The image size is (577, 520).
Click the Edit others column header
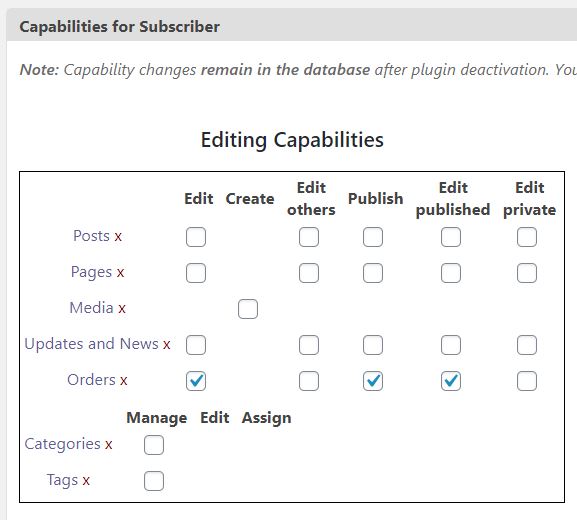pos(311,199)
